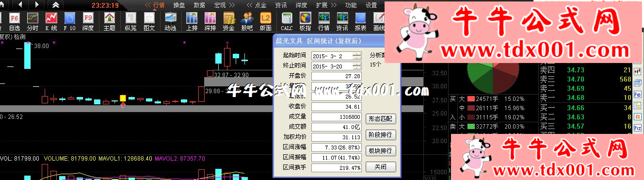Open the 数据 menu
This screenshot has height=180, width=644.
[x=199, y=5]
